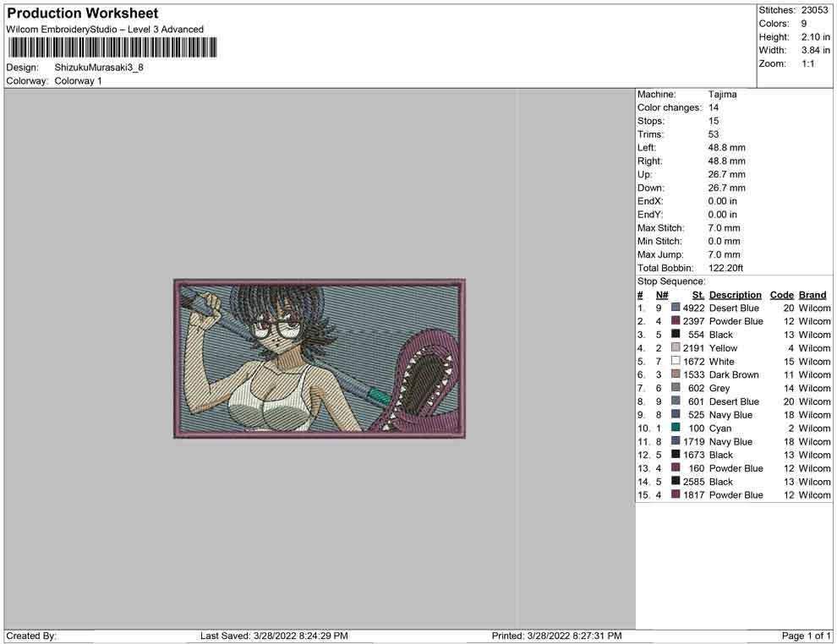Click the Stitches value 23053
The width and height of the screenshot is (837, 644).
pyautogui.click(x=814, y=10)
